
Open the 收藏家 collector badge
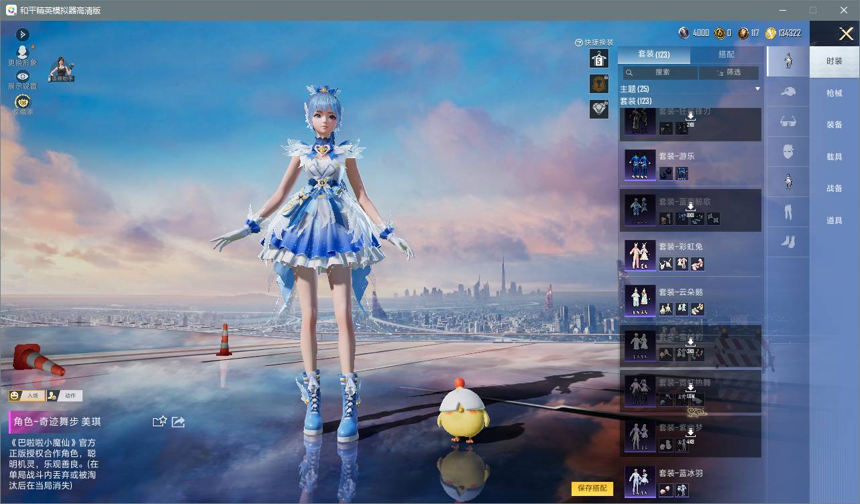[23, 101]
